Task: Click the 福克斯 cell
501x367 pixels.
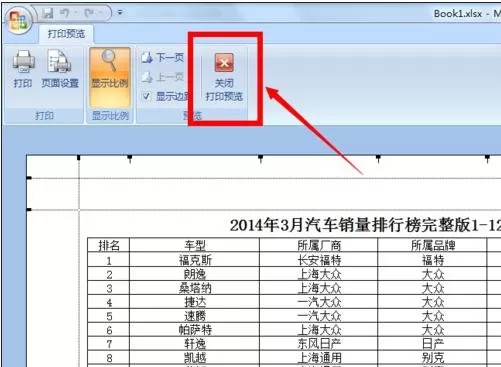Action: (x=195, y=260)
